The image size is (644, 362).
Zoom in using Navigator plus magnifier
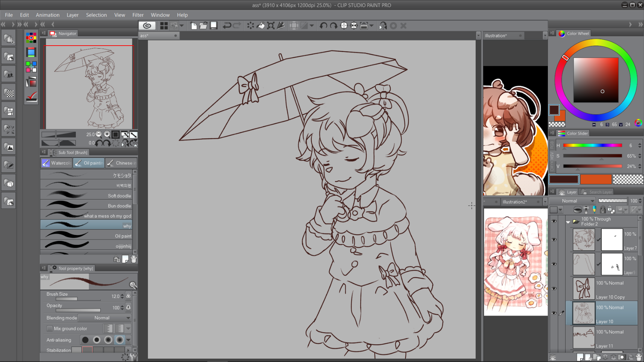(x=107, y=134)
